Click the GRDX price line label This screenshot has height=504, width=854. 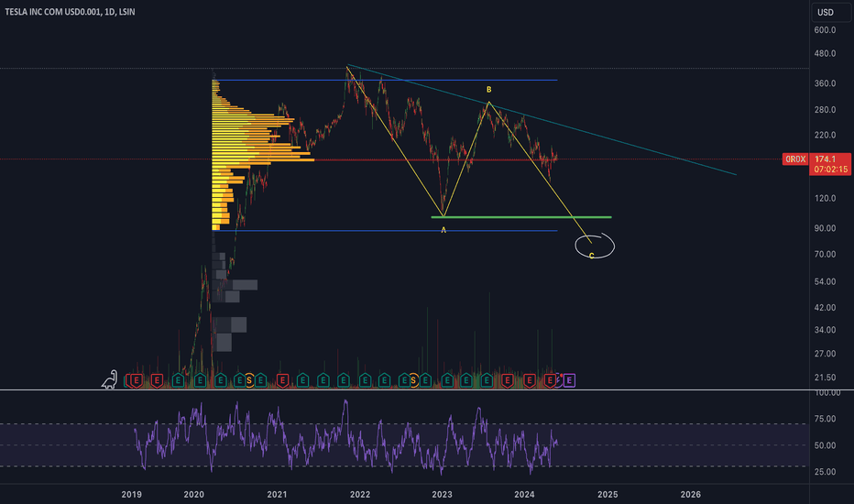coord(795,159)
